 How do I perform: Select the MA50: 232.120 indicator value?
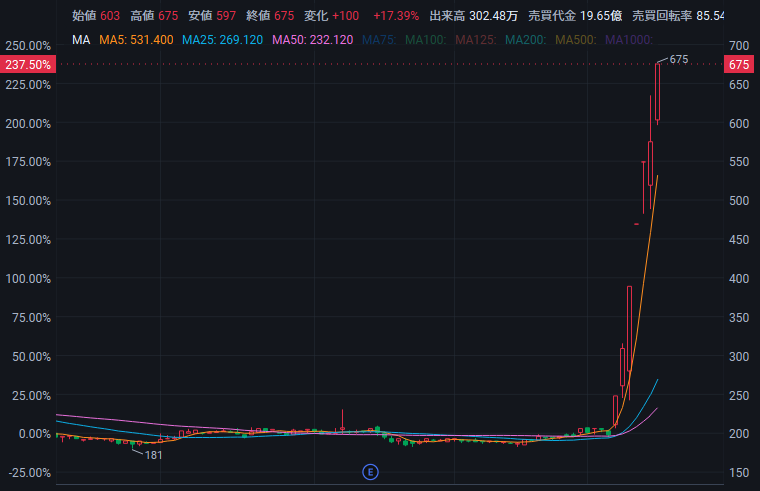[313, 40]
